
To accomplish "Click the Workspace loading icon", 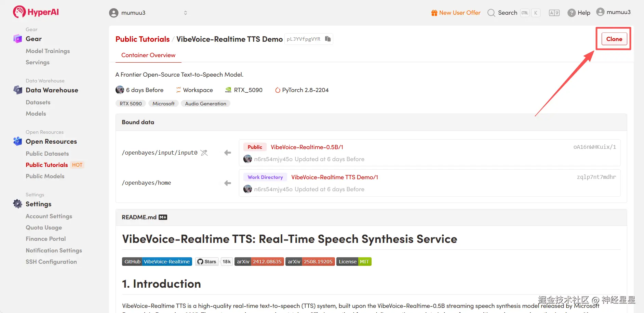I will point(178,90).
